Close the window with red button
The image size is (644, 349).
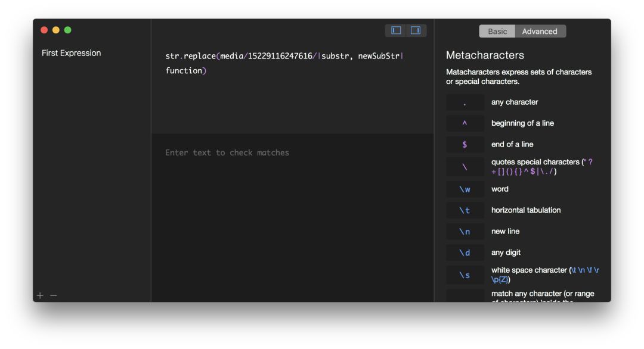[x=44, y=30]
